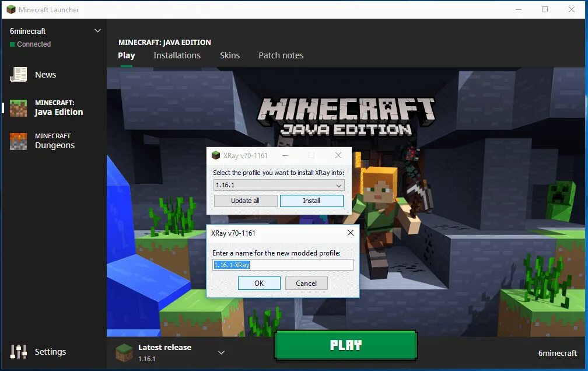The image size is (588, 371).
Task: Click the 6minecraft username at bottom right
Action: click(558, 353)
